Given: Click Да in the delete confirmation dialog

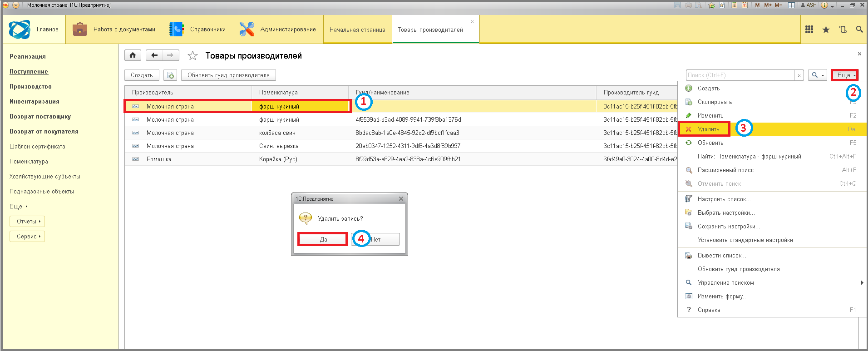Looking at the screenshot, I should (x=323, y=239).
